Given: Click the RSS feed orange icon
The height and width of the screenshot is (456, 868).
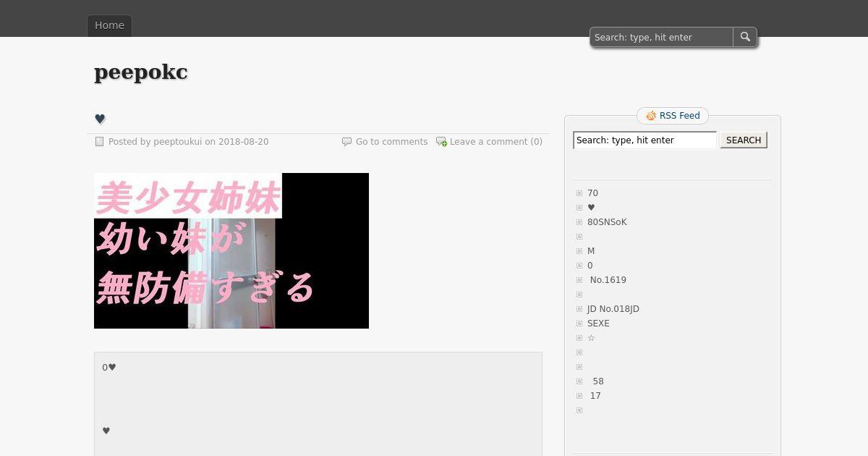Looking at the screenshot, I should 651,116.
